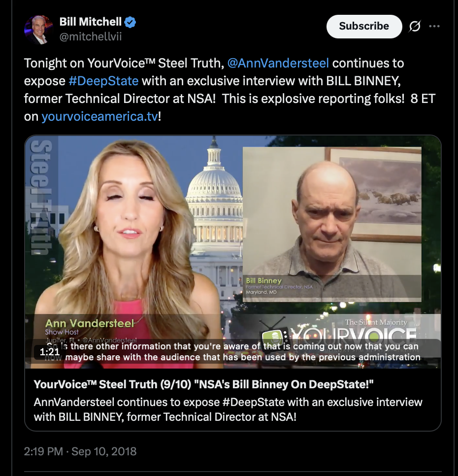Visit the yourvoiceamerica.tv link
The image size is (458, 476).
[99, 116]
